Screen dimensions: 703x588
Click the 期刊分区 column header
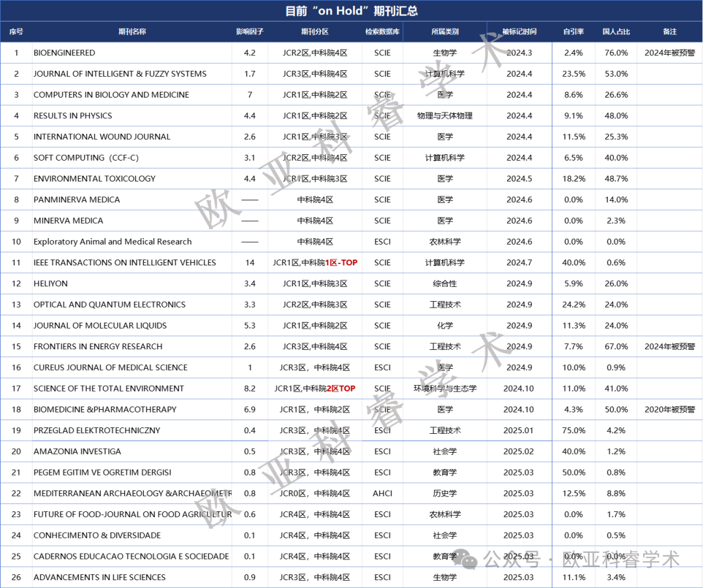click(315, 32)
